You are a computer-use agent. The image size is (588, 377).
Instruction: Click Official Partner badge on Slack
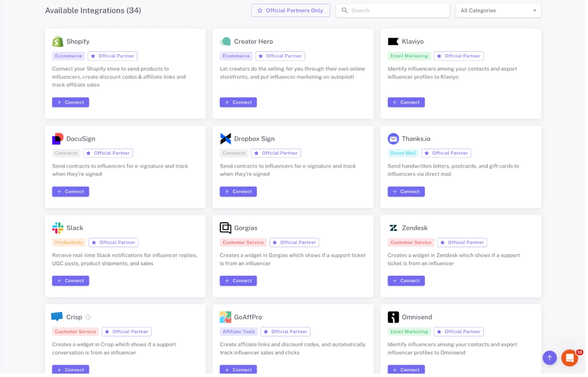click(114, 243)
